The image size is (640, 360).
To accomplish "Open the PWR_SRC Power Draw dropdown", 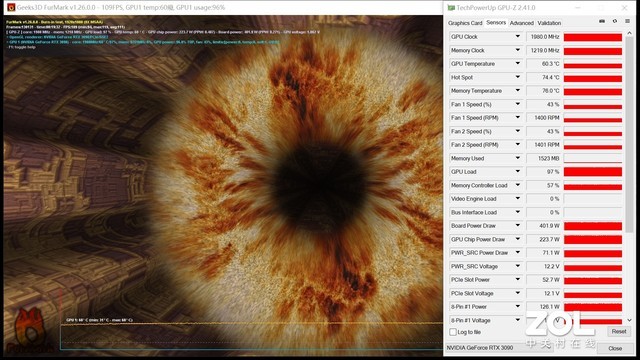I will coord(518,253).
